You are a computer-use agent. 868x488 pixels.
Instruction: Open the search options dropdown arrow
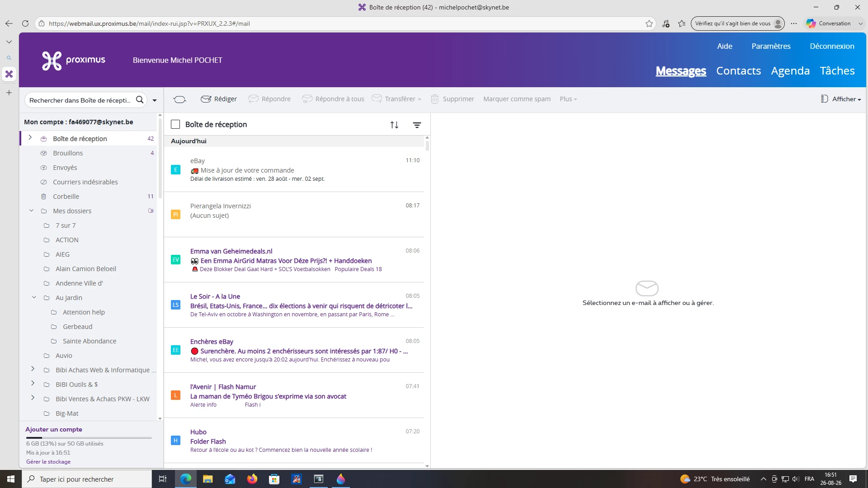tap(155, 100)
